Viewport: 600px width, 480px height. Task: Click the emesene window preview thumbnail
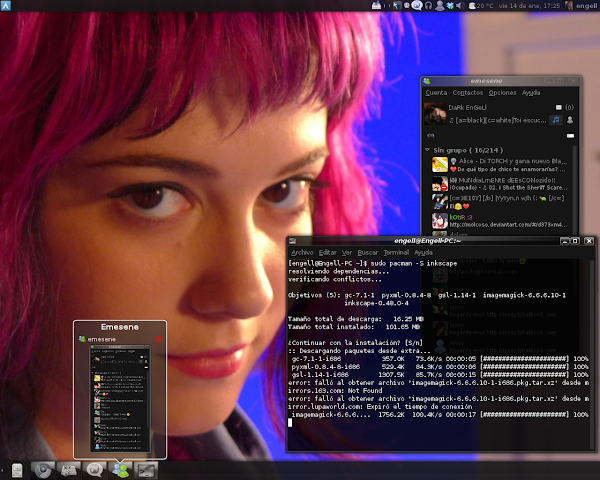pos(120,398)
